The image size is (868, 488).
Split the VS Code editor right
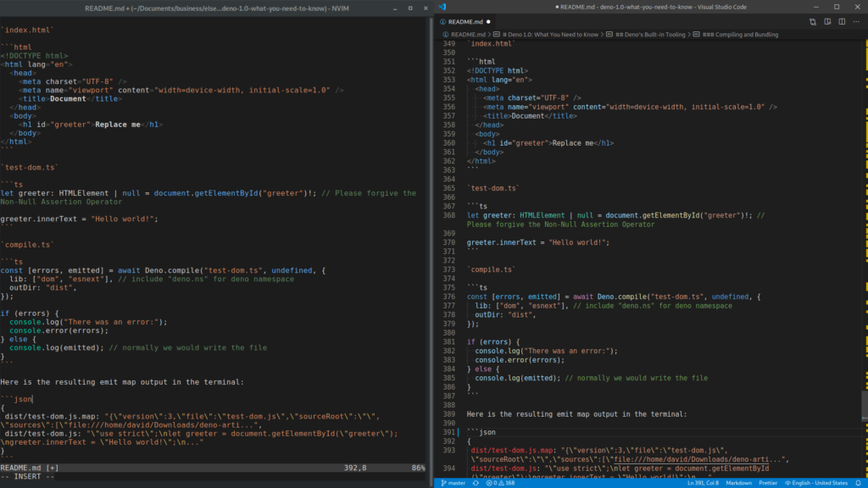pyautogui.click(x=842, y=22)
